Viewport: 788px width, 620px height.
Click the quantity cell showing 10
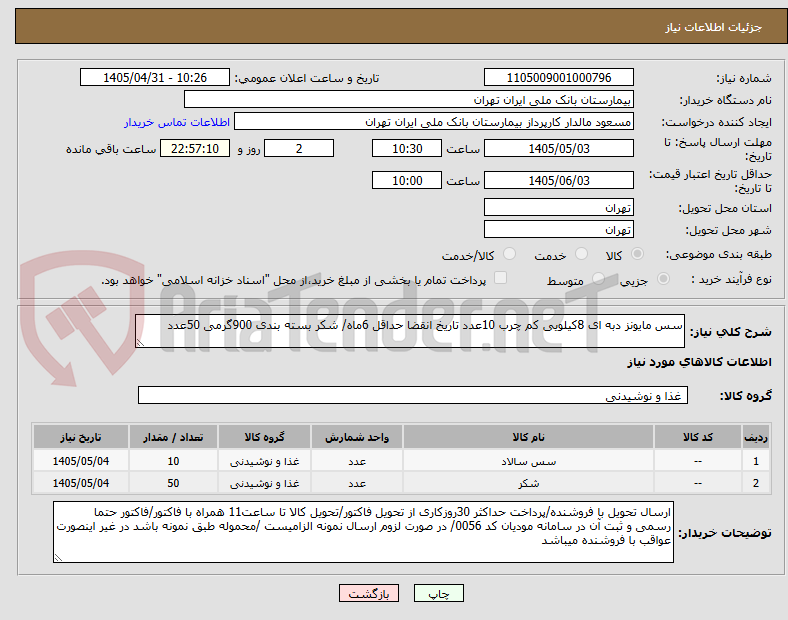click(x=173, y=461)
